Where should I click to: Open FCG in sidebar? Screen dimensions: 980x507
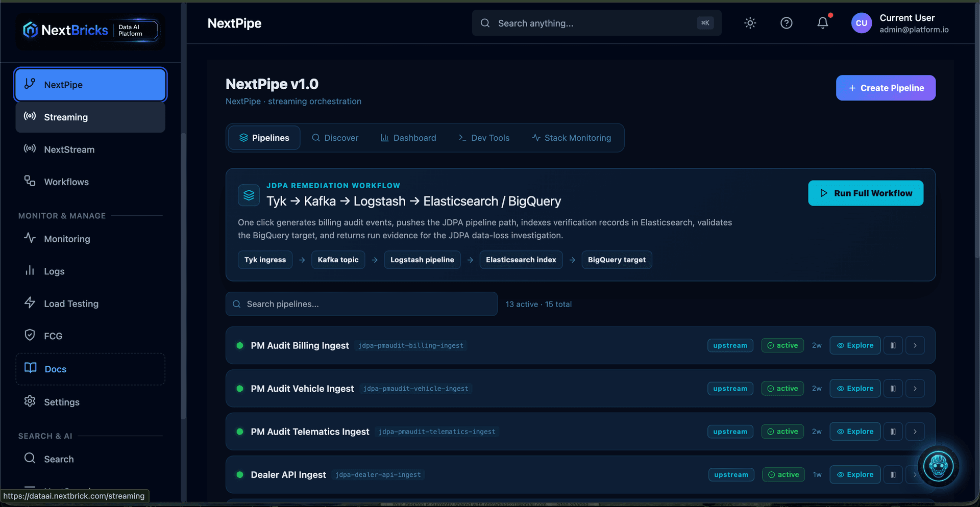point(90,336)
